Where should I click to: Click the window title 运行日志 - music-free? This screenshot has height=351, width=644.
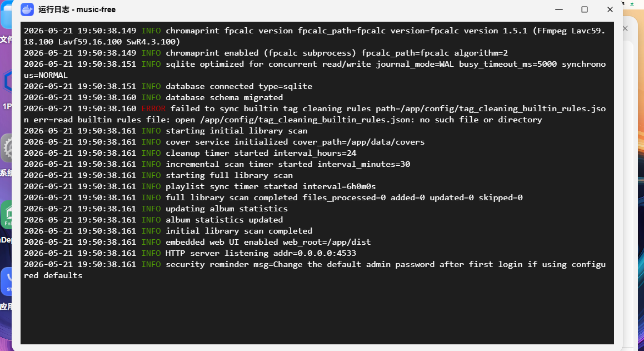tap(77, 9)
